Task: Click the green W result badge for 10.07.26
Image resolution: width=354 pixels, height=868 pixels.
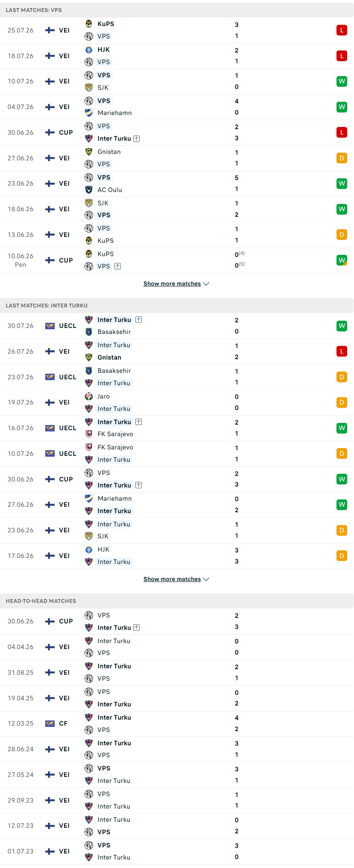Action: [342, 81]
